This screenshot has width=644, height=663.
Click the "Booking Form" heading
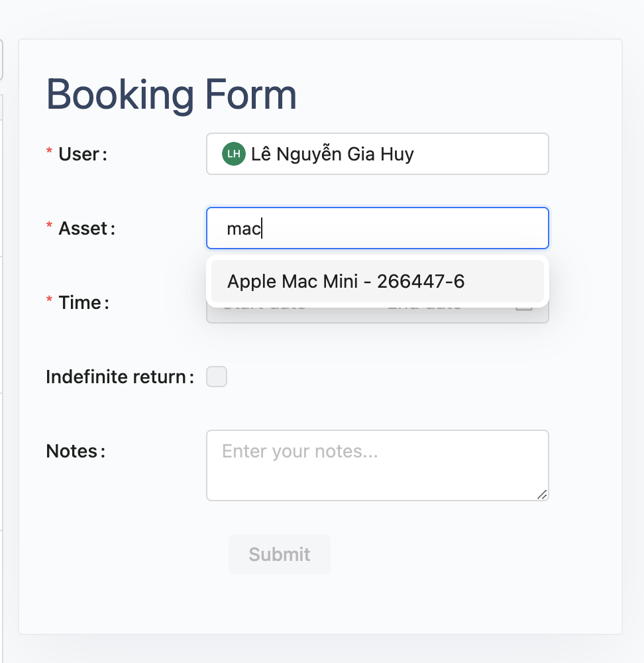point(171,94)
